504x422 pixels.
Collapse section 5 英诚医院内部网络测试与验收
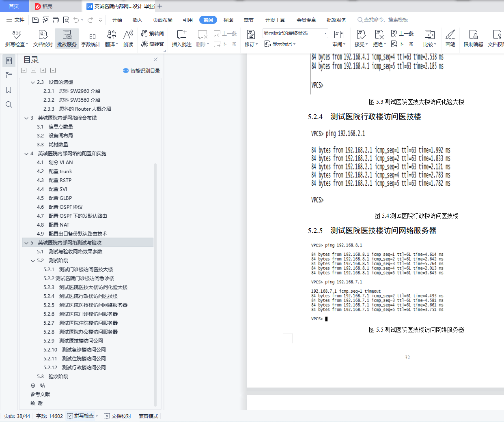26,243
